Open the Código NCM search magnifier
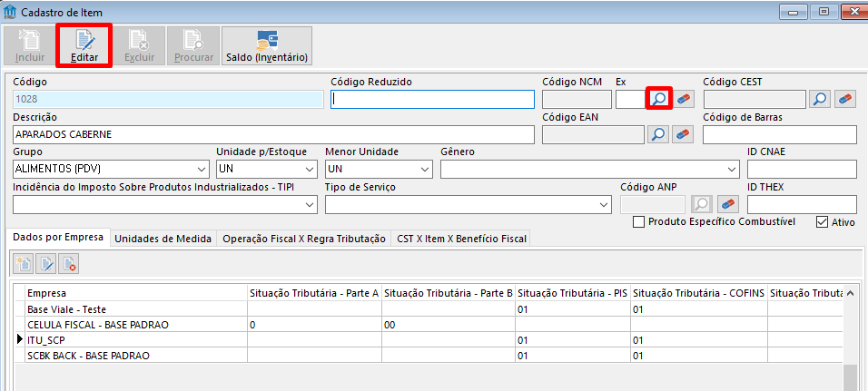 [x=659, y=99]
